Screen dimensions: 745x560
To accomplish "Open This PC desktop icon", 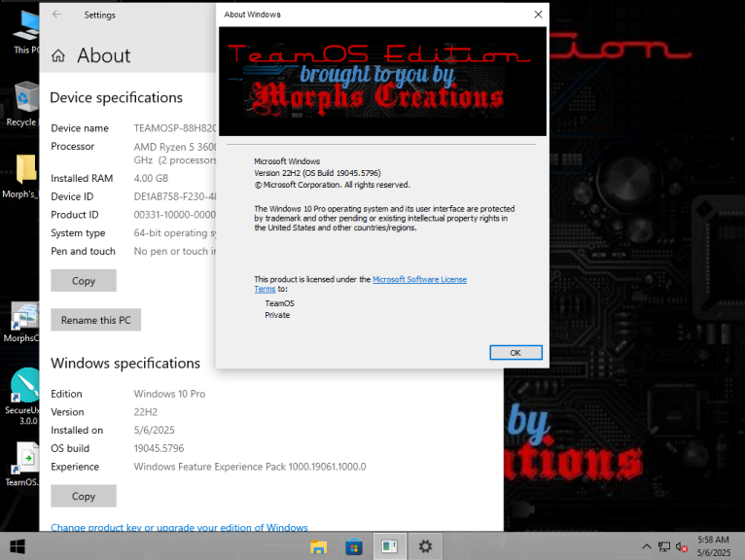I will pos(25,31).
